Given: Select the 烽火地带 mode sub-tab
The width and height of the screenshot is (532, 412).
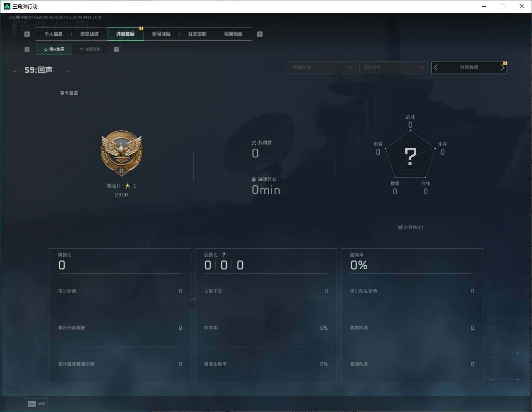Looking at the screenshot, I should tap(54, 49).
